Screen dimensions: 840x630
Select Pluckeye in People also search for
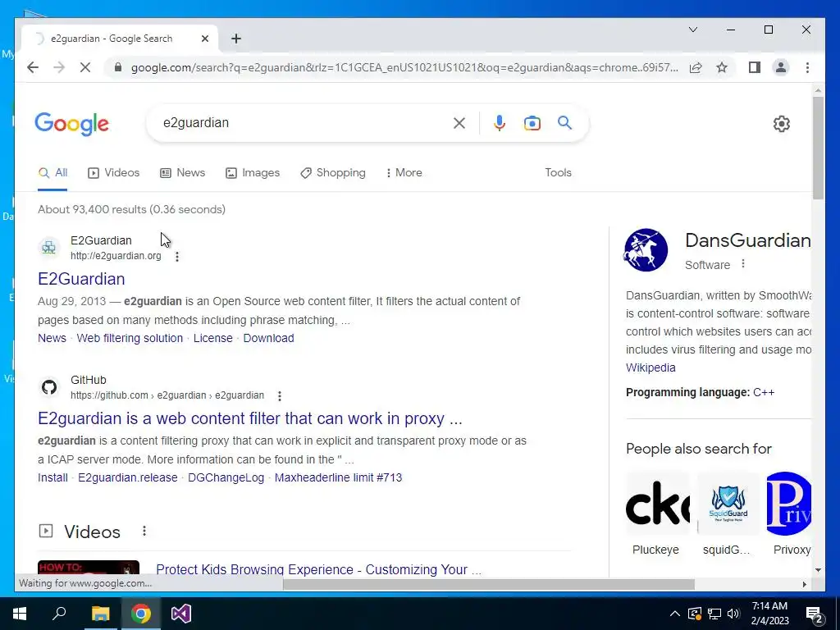click(x=657, y=514)
